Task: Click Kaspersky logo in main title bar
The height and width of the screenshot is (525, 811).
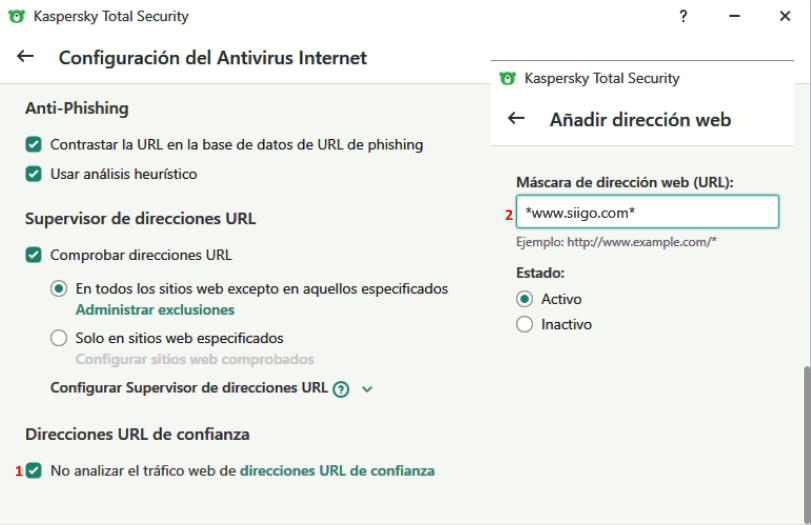Action: tap(17, 16)
